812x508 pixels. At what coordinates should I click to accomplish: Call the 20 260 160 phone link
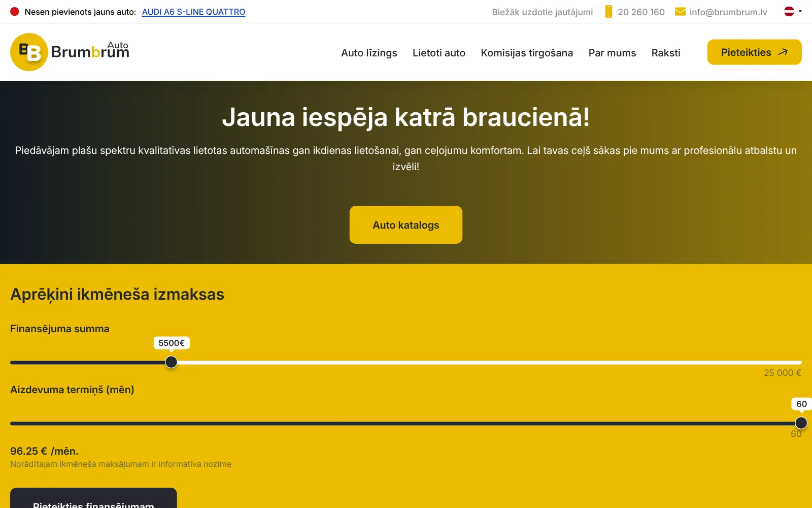pos(641,12)
